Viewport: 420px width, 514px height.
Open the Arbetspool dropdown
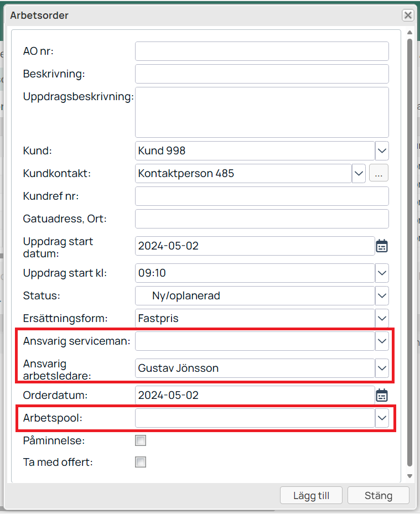tap(382, 418)
